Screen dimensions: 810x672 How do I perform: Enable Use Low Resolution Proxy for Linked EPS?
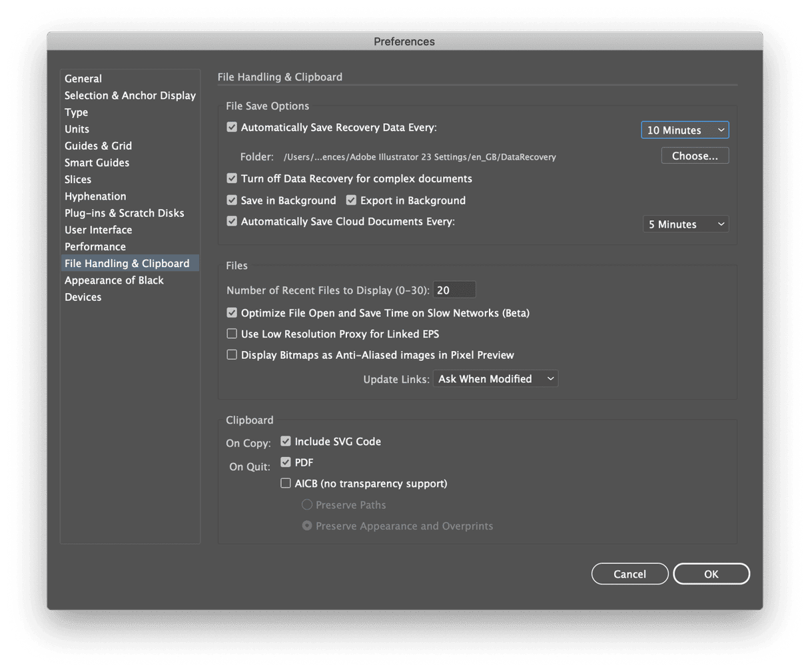(x=231, y=333)
